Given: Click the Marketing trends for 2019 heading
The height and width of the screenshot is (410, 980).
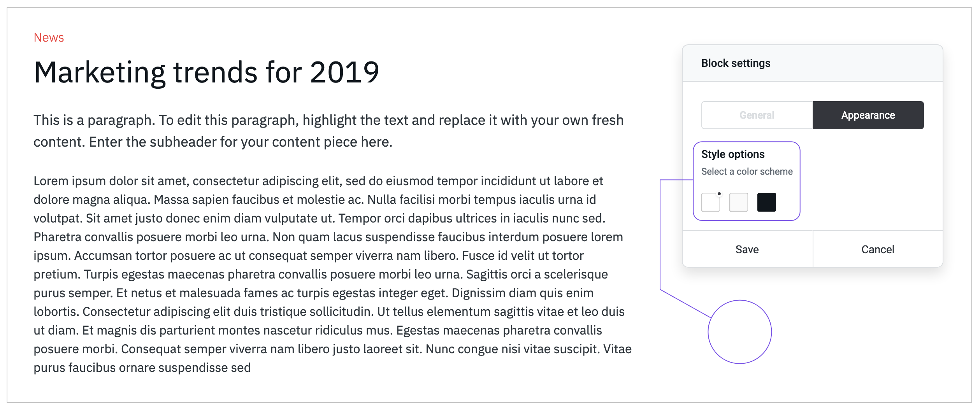Looking at the screenshot, I should [206, 72].
